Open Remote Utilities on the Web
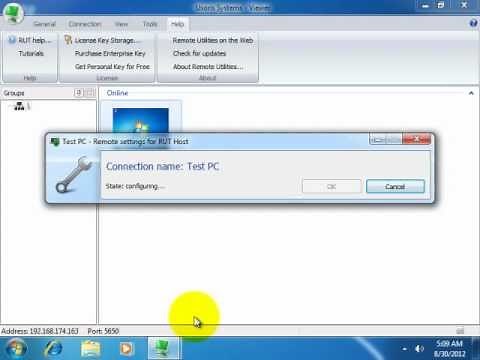The image size is (480, 360). [213, 40]
